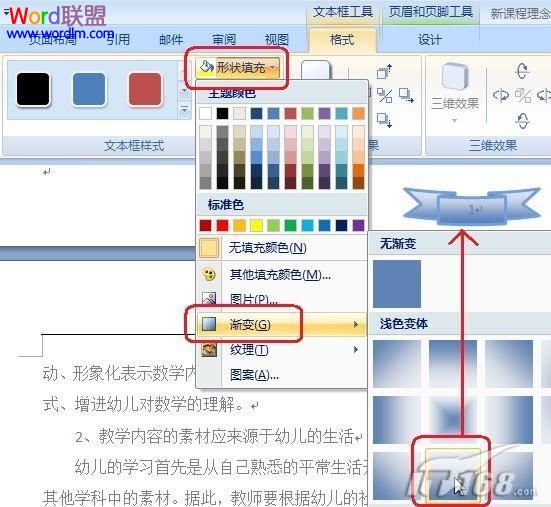Switch to the 设计 ribbon tab
This screenshot has height=507, width=551.
[429, 39]
